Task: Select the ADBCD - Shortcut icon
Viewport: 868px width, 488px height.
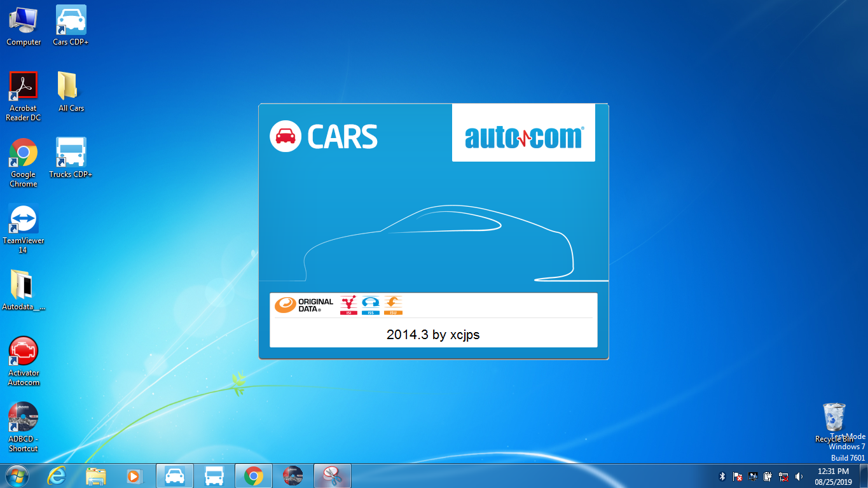Action: point(24,428)
